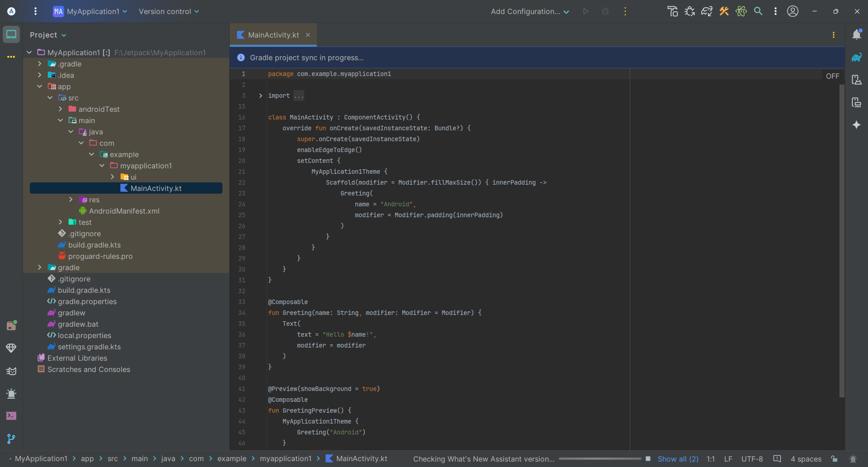Select AndroidManifest.xml in the project tree
The height and width of the screenshot is (467, 868).
point(124,211)
